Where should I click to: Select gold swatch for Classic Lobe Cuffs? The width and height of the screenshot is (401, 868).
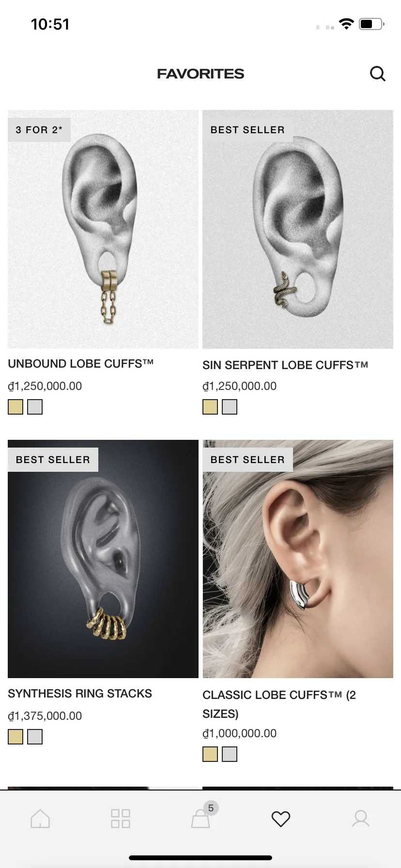210,754
